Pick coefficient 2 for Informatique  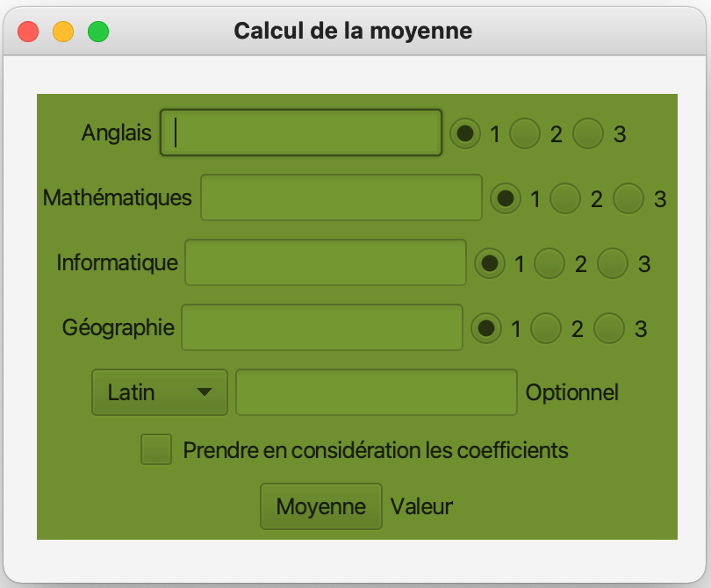click(549, 262)
